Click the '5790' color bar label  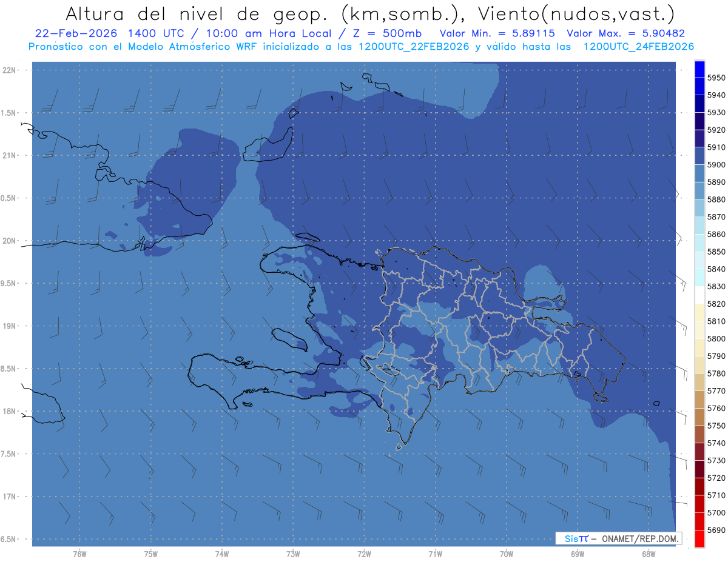coord(716,356)
